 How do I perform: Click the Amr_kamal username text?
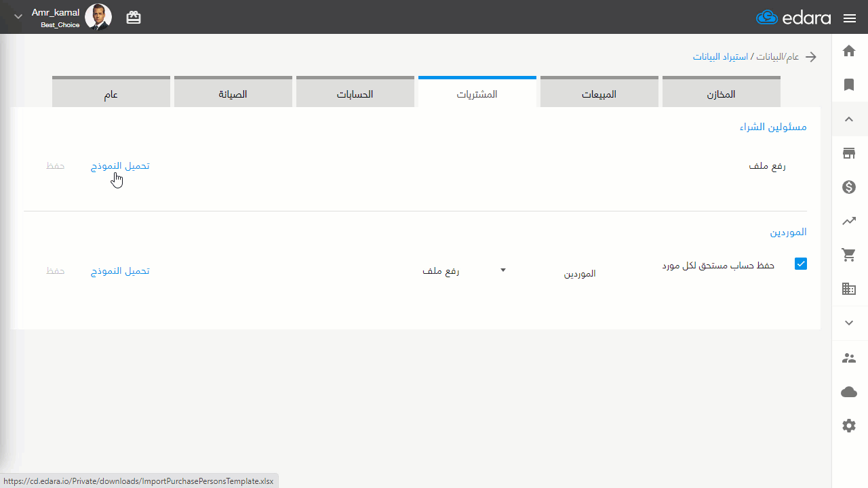coord(56,12)
